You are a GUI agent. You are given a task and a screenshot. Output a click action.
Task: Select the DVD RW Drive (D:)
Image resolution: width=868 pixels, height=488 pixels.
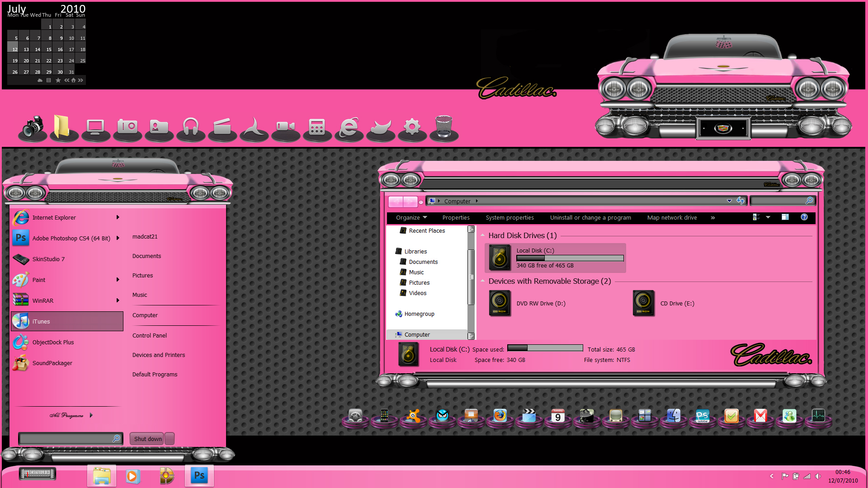pos(528,303)
